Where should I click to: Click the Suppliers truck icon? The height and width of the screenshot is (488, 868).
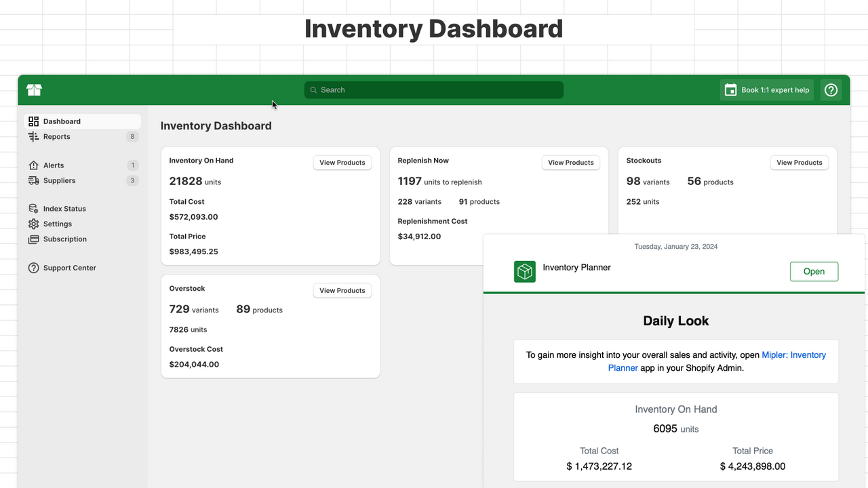(x=33, y=181)
